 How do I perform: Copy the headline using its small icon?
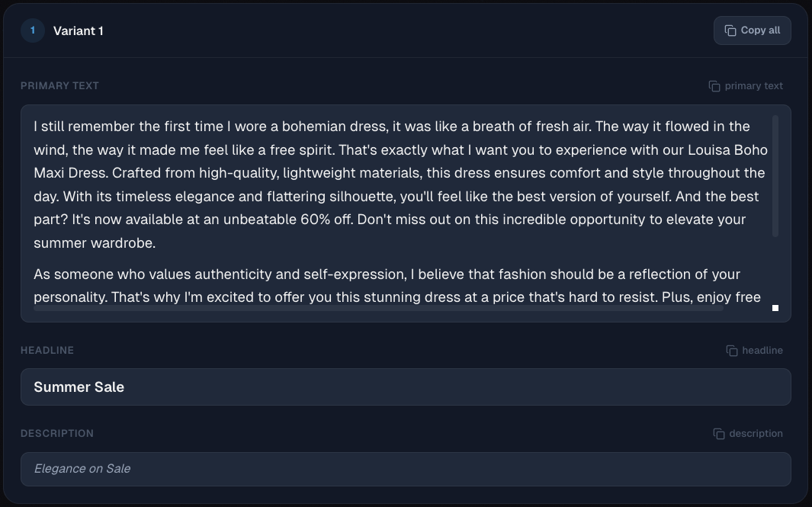click(x=730, y=350)
